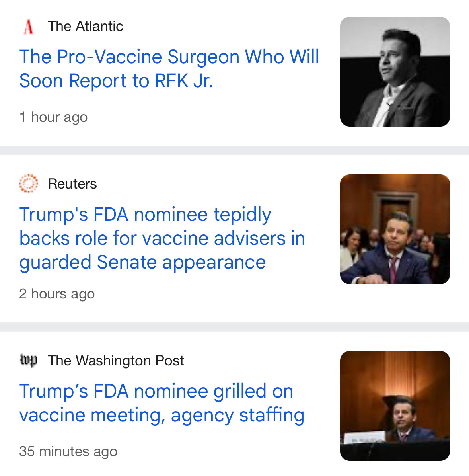The width and height of the screenshot is (469, 476).
Task: Click the 'guarded Senate appearance' headline line
Action: pyautogui.click(x=142, y=263)
